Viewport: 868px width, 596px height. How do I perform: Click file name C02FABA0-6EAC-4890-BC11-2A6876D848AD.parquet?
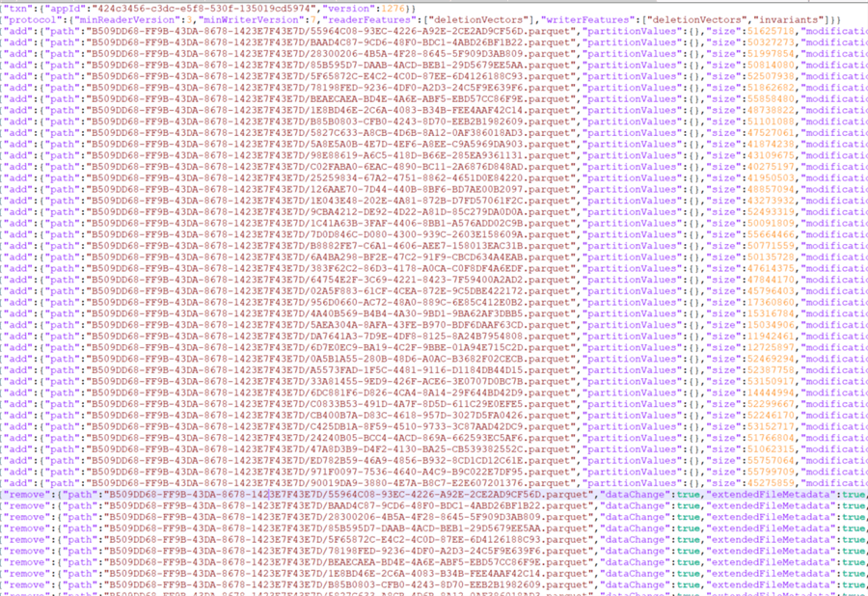coord(440,167)
